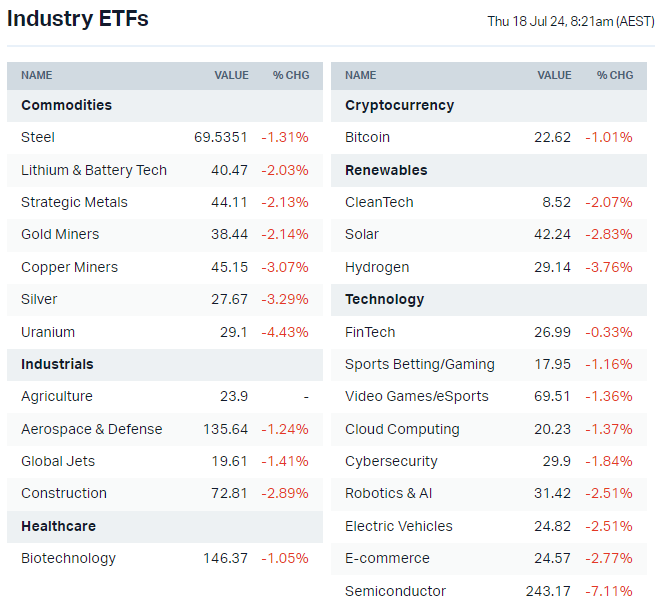Viewport: 664px width, 610px height.
Task: Click the Cybersecurity ETF name
Action: click(x=391, y=461)
